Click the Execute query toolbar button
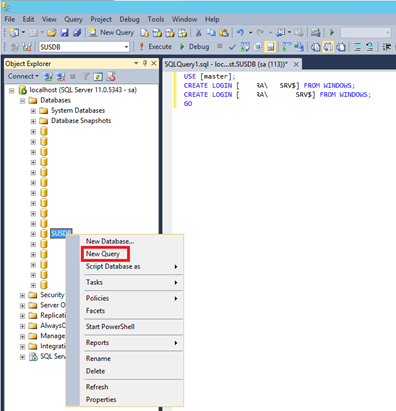The height and width of the screenshot is (411, 396). coord(155,47)
